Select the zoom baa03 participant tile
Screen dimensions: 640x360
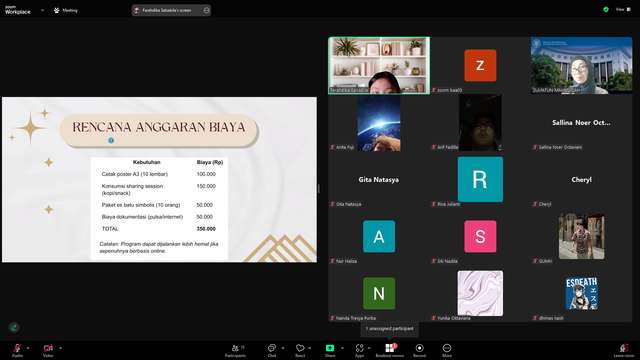click(480, 65)
